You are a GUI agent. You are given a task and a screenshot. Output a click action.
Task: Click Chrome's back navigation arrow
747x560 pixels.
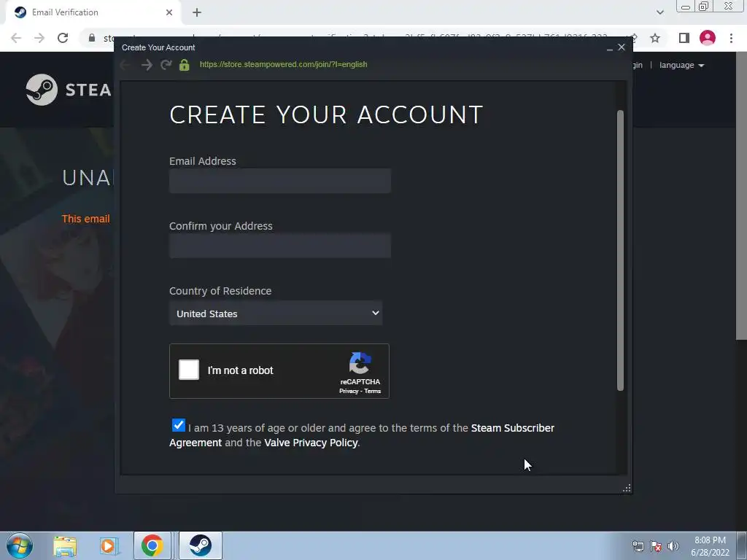point(16,38)
